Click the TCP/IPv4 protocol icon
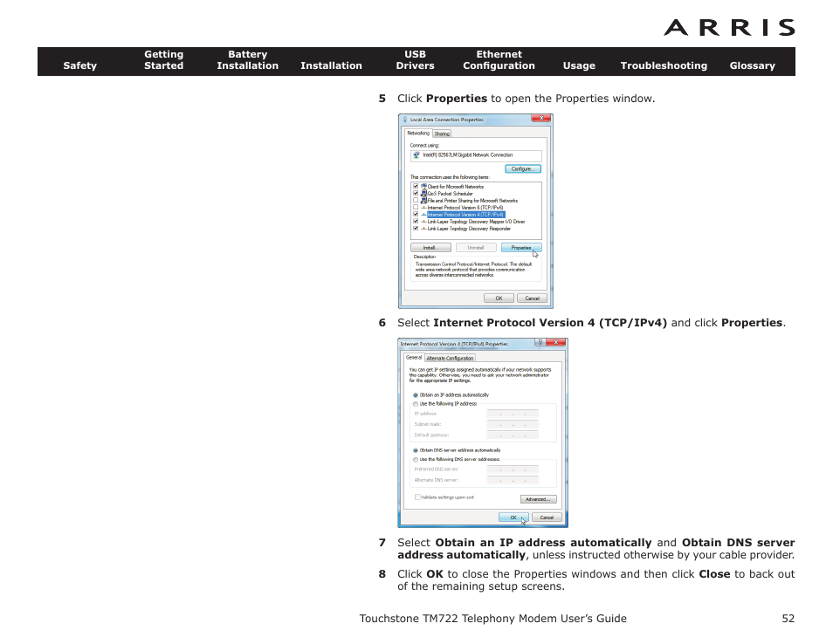Viewport: 833px width, 644px height. pos(424,215)
